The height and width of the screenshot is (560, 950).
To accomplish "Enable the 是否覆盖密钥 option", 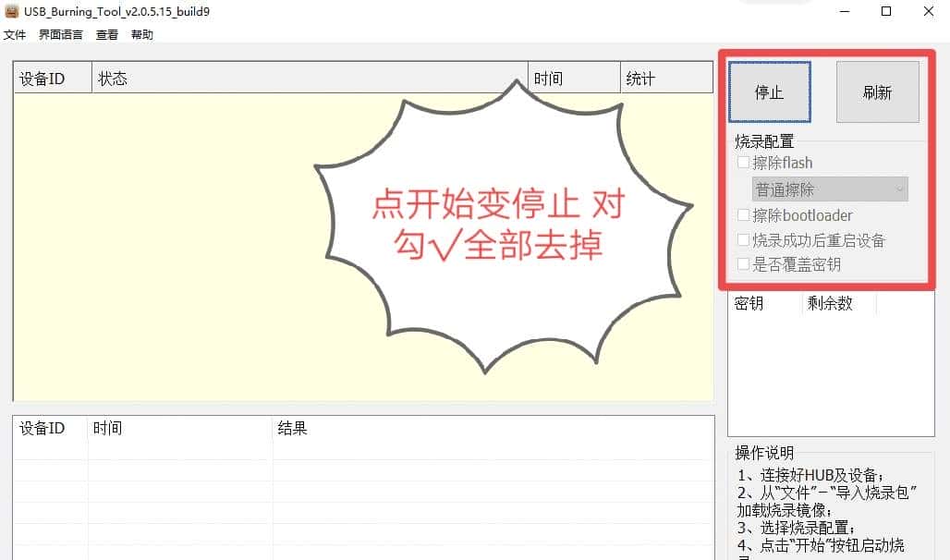I will click(744, 264).
